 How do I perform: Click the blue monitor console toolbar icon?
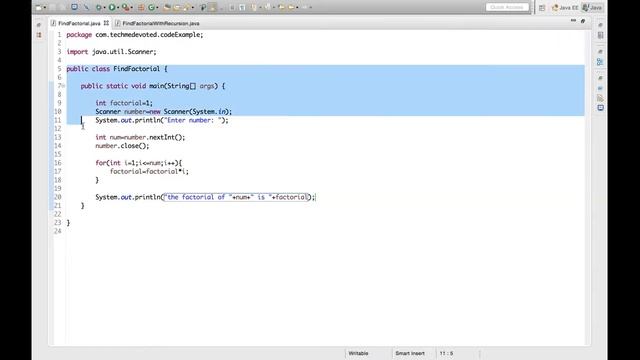75,7
